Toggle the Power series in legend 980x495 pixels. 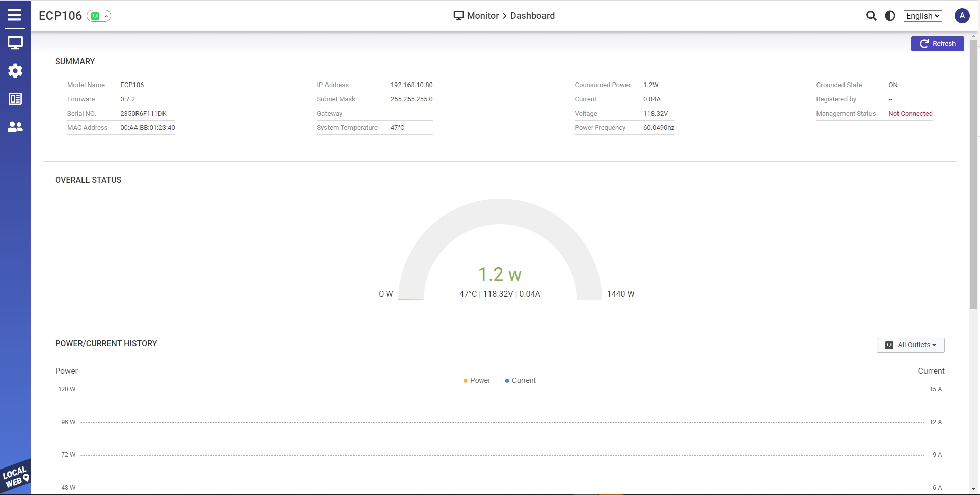(x=477, y=380)
